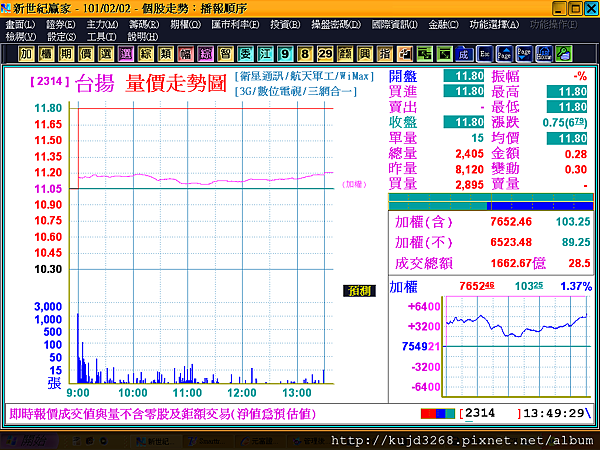Click the yellow 選 toolbar icon
Viewport: 600px width, 450px height.
coord(105,54)
